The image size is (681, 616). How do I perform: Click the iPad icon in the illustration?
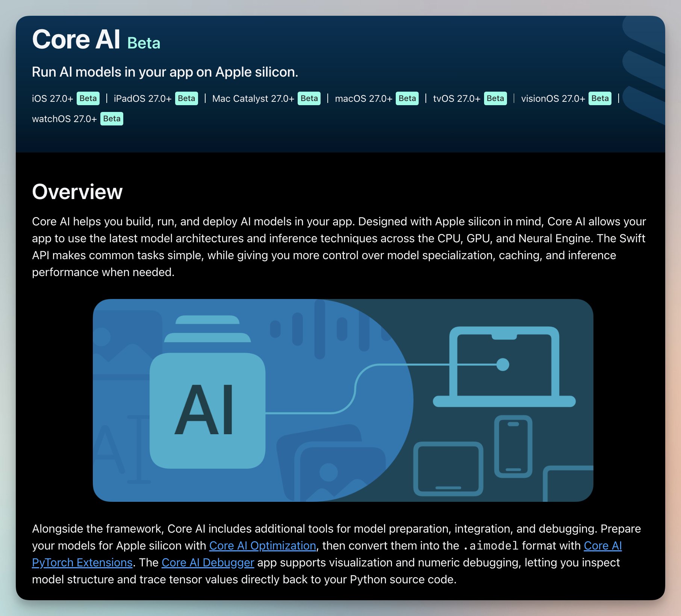coord(448,469)
